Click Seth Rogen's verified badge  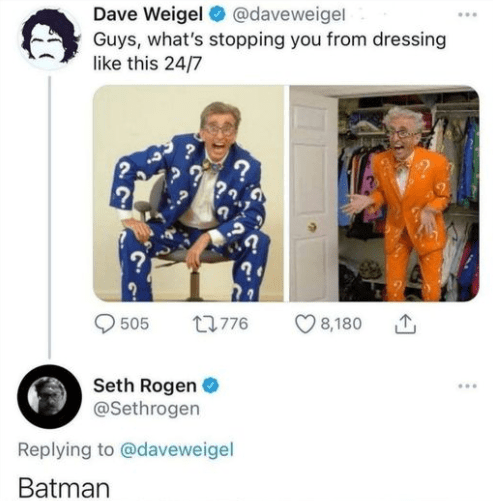coord(211,386)
